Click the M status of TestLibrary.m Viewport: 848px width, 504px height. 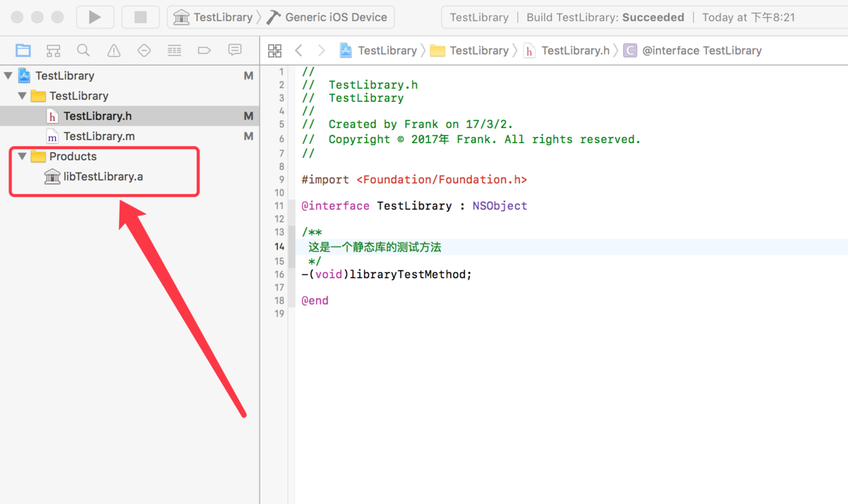(248, 136)
